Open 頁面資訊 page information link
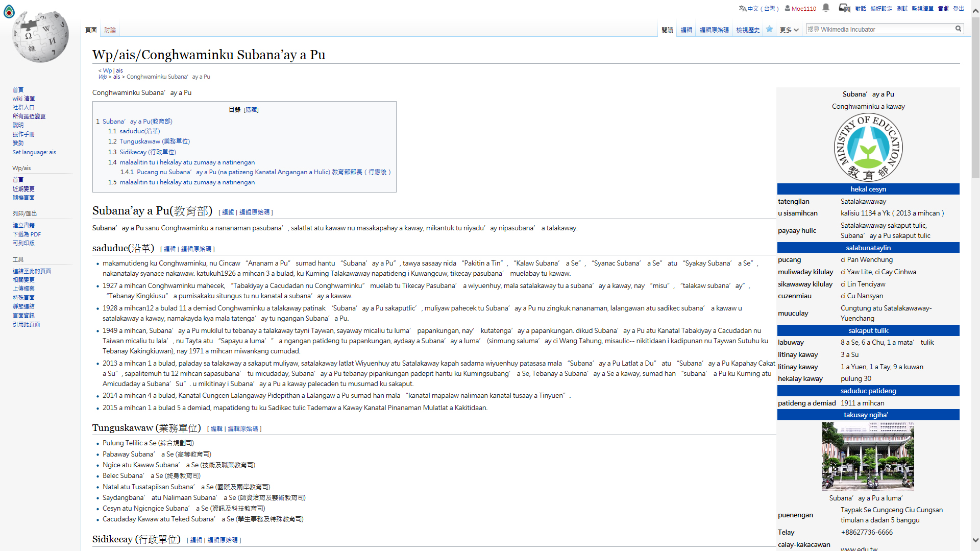980x551 pixels. point(23,316)
